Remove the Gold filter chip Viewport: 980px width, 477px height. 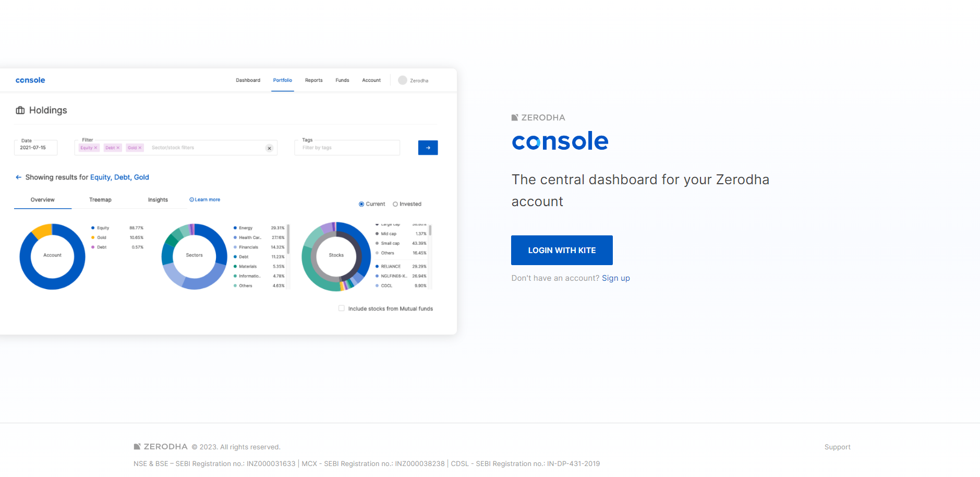(141, 148)
